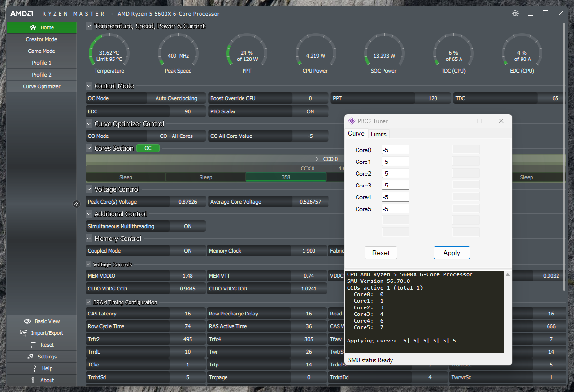Click OC Mode Auto Overclocking value
The width and height of the screenshot is (574, 392).
coord(176,98)
